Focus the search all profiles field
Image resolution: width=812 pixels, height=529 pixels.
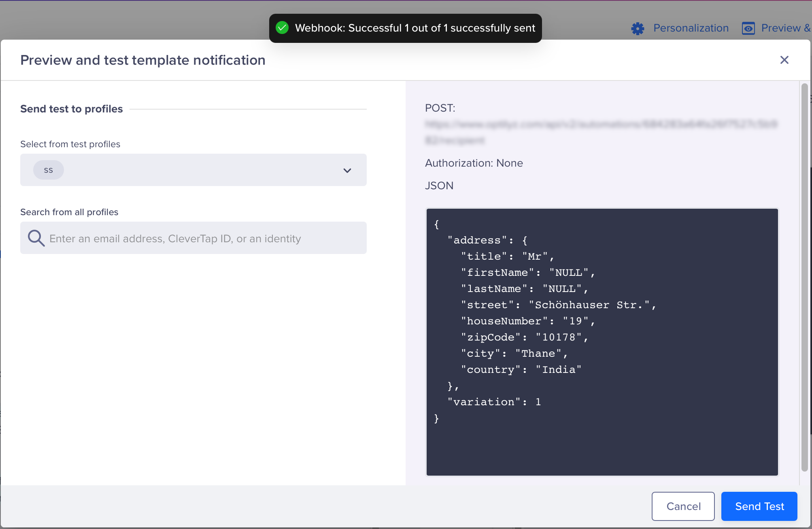point(193,238)
